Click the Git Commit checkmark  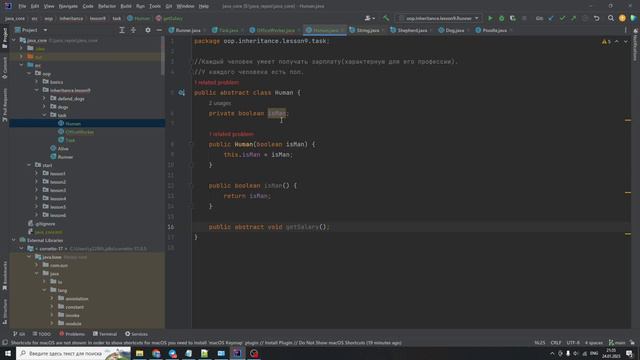click(563, 18)
